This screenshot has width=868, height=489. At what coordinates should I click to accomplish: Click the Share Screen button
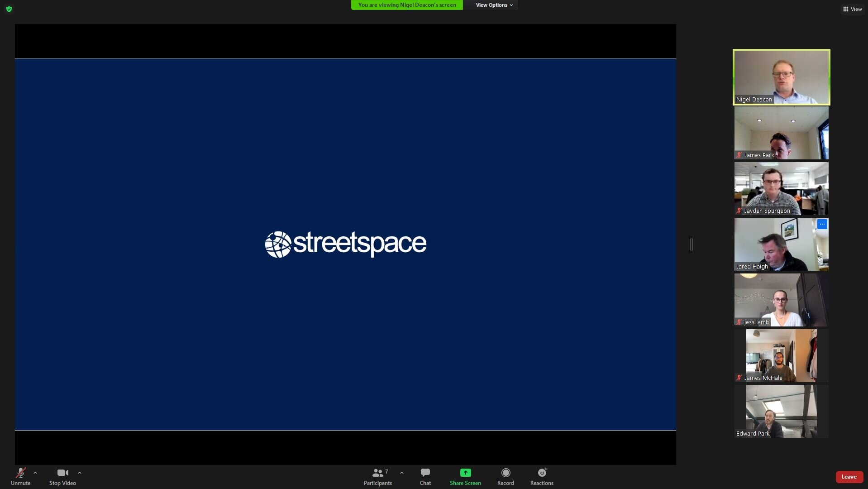[465, 477]
